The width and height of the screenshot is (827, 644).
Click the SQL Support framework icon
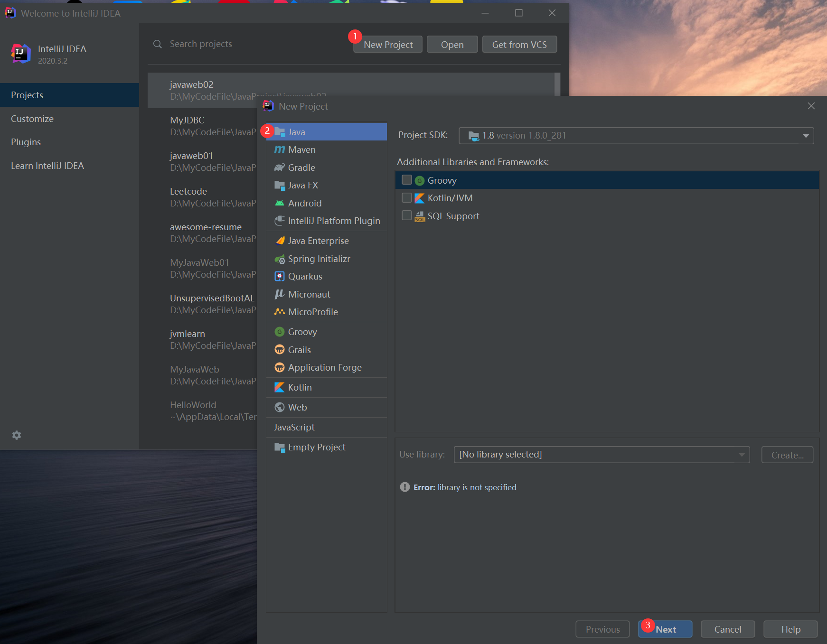coord(420,216)
